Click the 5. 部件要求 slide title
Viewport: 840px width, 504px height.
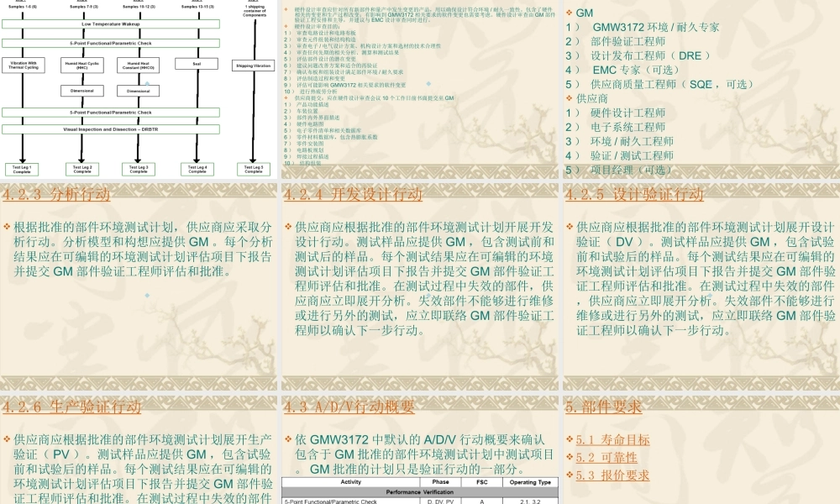603,407
